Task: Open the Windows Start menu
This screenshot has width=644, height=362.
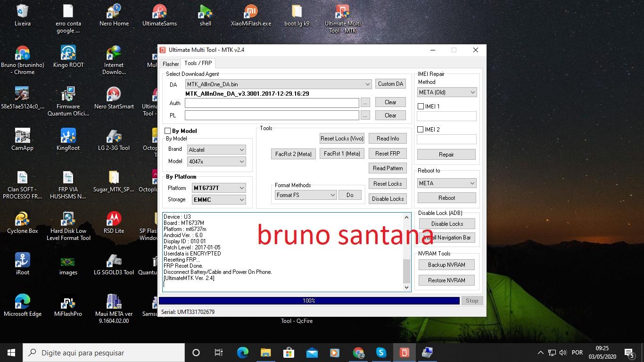Action: [x=11, y=353]
